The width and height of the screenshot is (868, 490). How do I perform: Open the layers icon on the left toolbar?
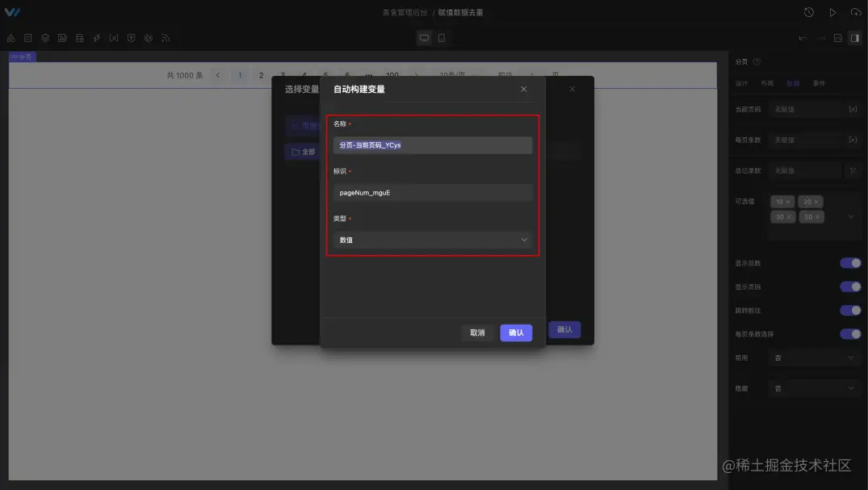tap(45, 37)
